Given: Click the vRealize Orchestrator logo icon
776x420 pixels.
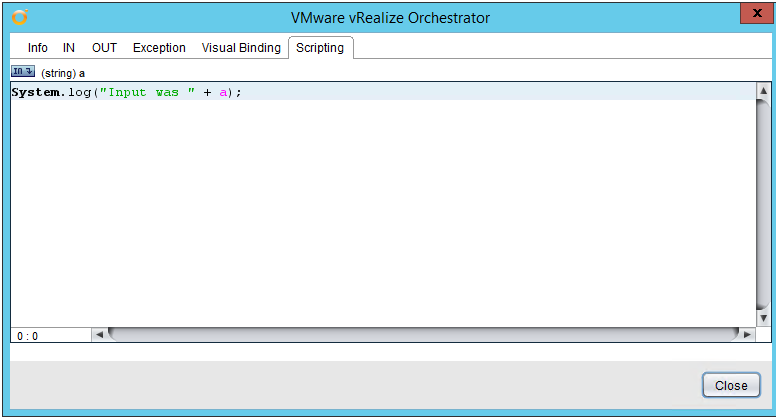Looking at the screenshot, I should 20,17.
